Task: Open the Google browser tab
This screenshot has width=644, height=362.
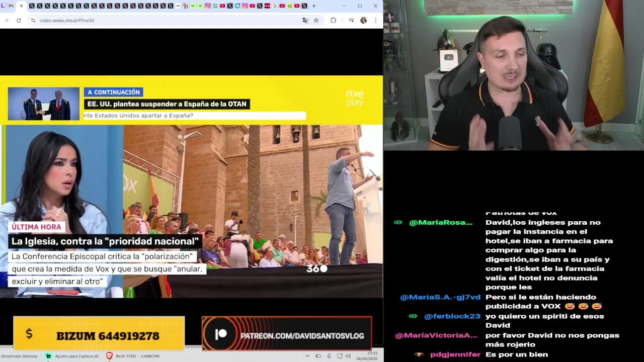Action: point(275,6)
